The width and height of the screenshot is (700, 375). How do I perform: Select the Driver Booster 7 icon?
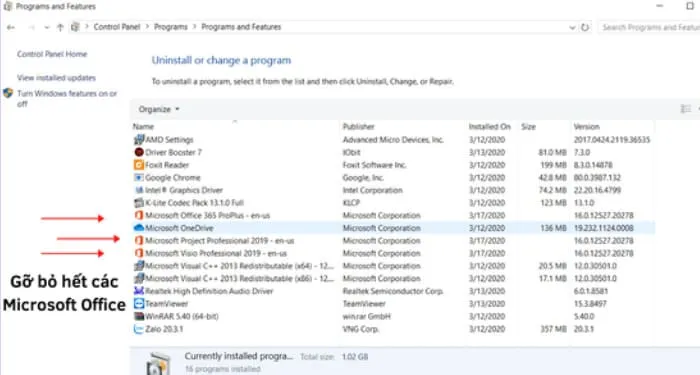[x=139, y=152]
